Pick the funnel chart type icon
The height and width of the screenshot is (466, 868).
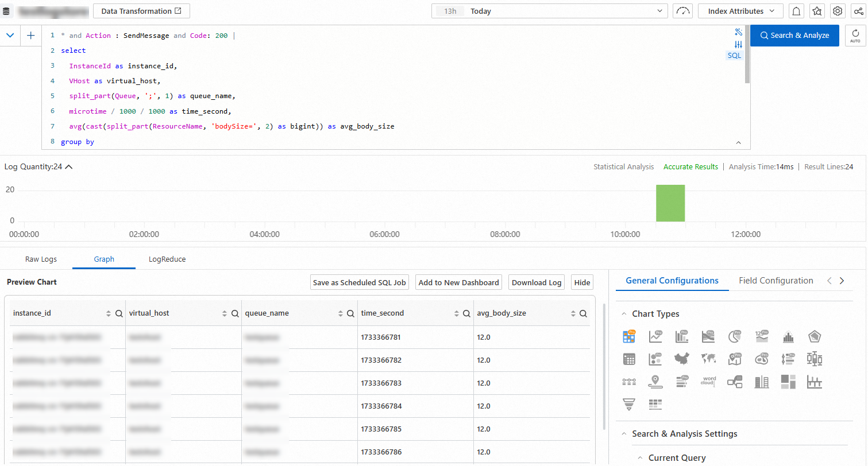(629, 405)
